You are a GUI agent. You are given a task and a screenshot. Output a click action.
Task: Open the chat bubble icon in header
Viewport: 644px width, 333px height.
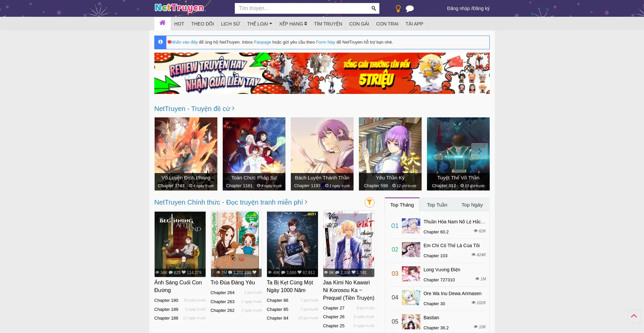410,9
